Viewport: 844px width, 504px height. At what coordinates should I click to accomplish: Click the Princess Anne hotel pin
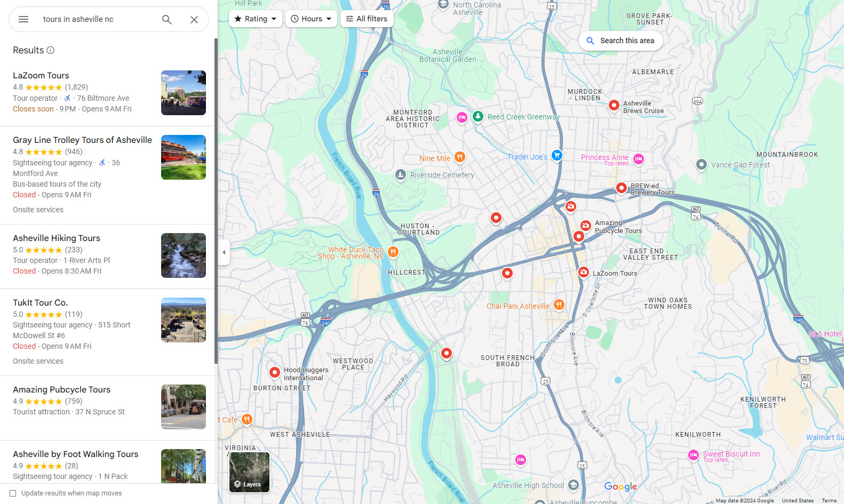point(639,159)
